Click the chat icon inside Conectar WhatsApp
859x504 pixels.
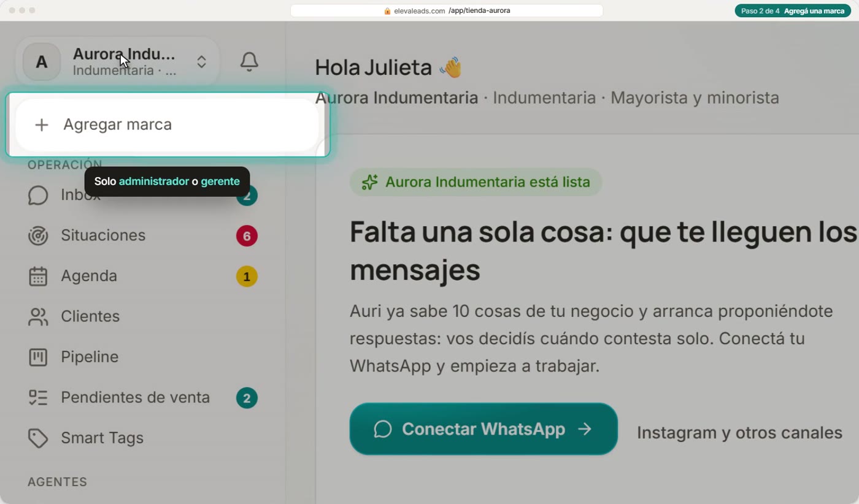(383, 429)
